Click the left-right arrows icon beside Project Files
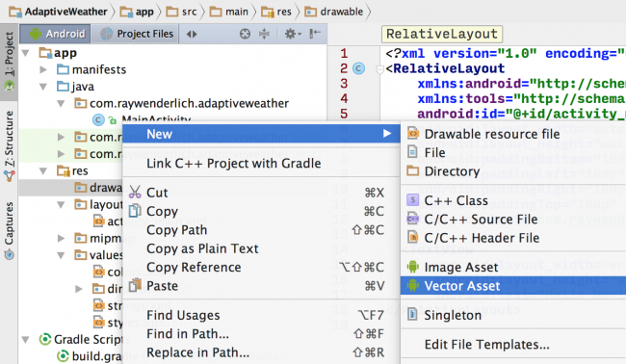626x364 pixels. point(192,35)
